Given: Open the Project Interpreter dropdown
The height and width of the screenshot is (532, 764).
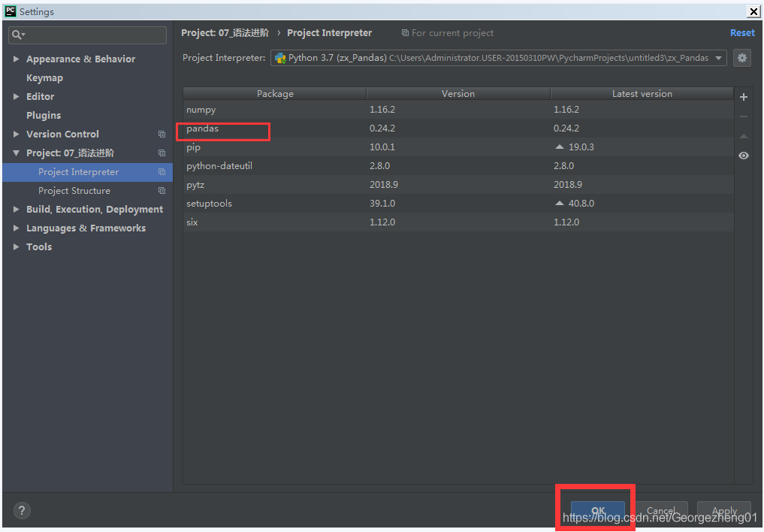Looking at the screenshot, I should point(718,58).
